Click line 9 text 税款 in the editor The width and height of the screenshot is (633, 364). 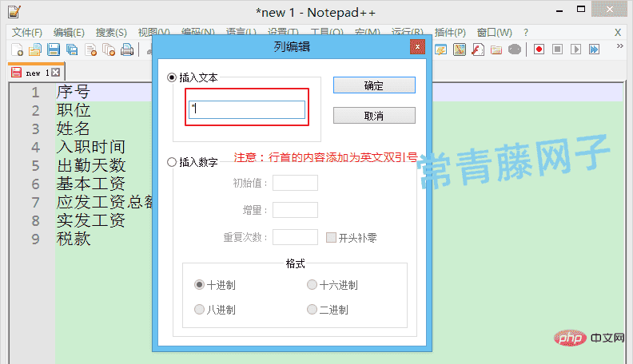[x=73, y=239]
